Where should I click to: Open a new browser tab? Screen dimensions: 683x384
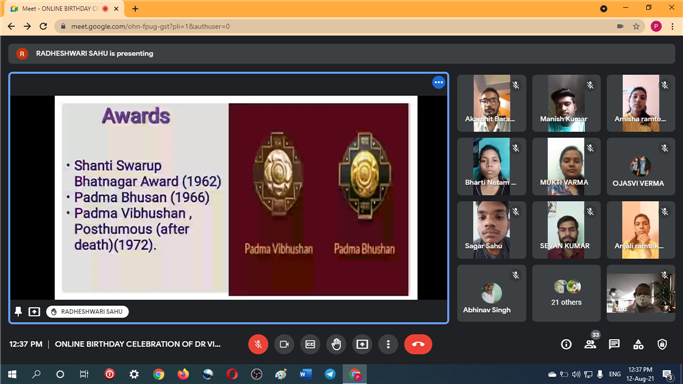click(135, 9)
